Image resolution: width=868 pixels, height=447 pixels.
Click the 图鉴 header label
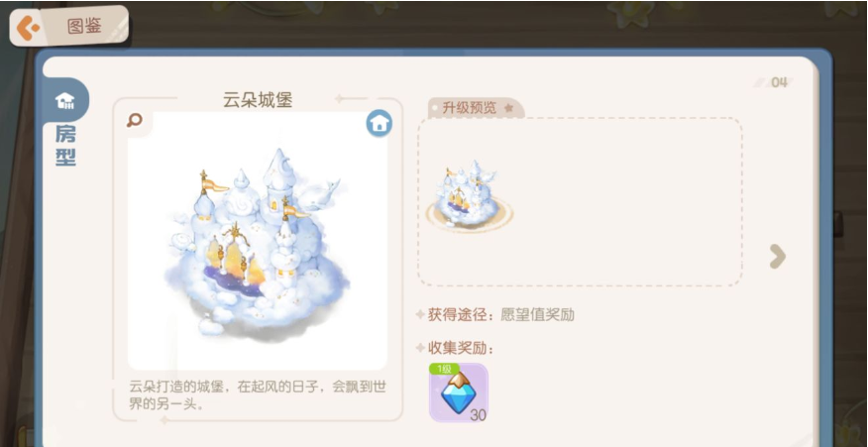pyautogui.click(x=84, y=26)
